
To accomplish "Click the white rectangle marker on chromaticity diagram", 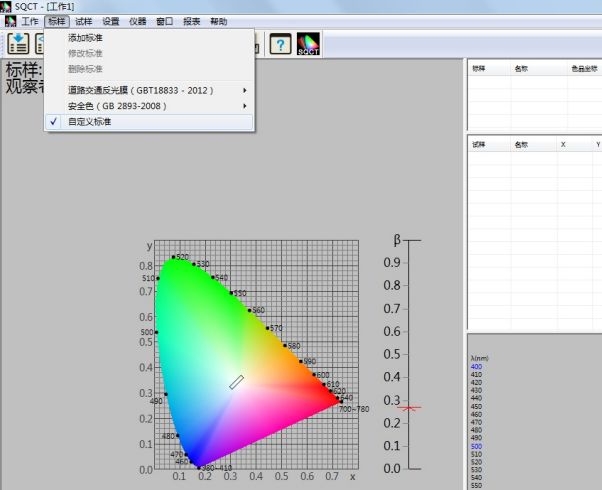I will coord(236,382).
